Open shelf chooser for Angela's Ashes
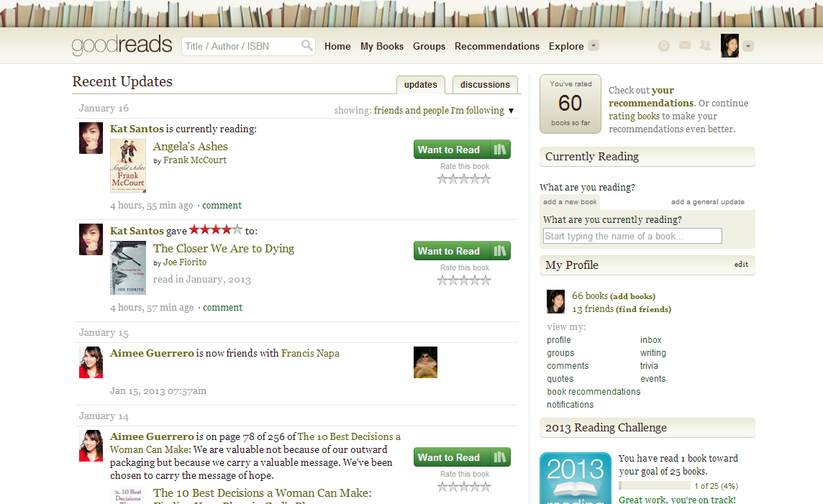Viewport: 823px width, 504px height. click(500, 150)
